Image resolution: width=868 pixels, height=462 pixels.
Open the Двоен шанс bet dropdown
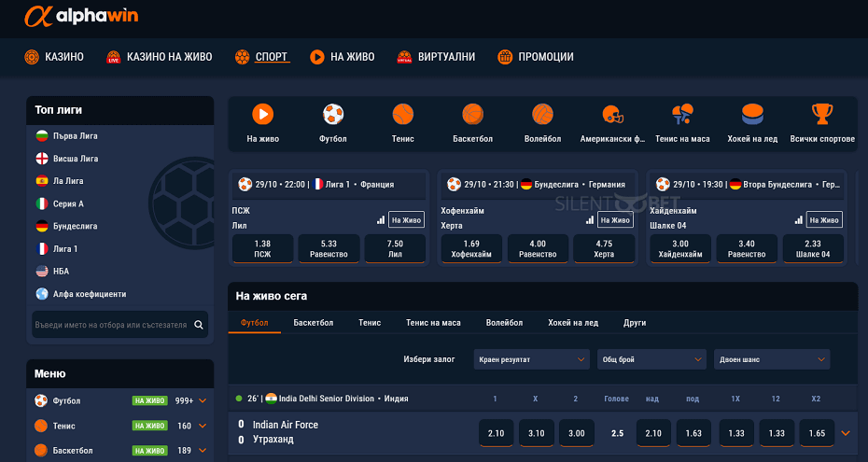click(771, 359)
